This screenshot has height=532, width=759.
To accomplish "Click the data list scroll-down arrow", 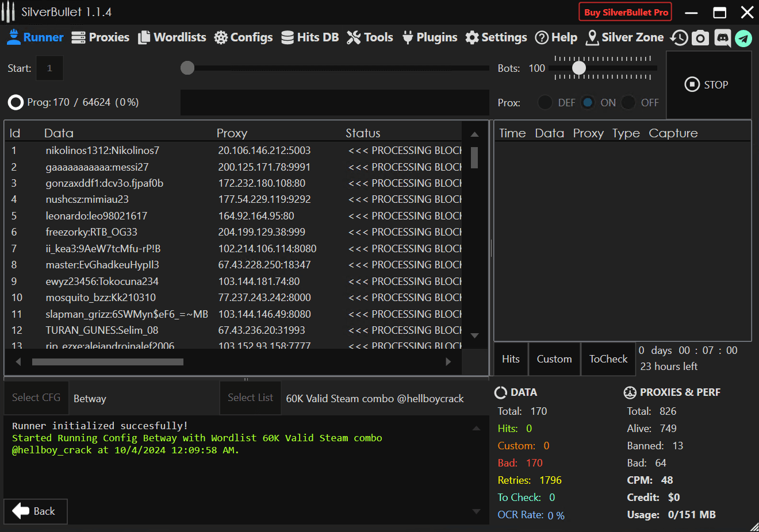I will 474,336.
